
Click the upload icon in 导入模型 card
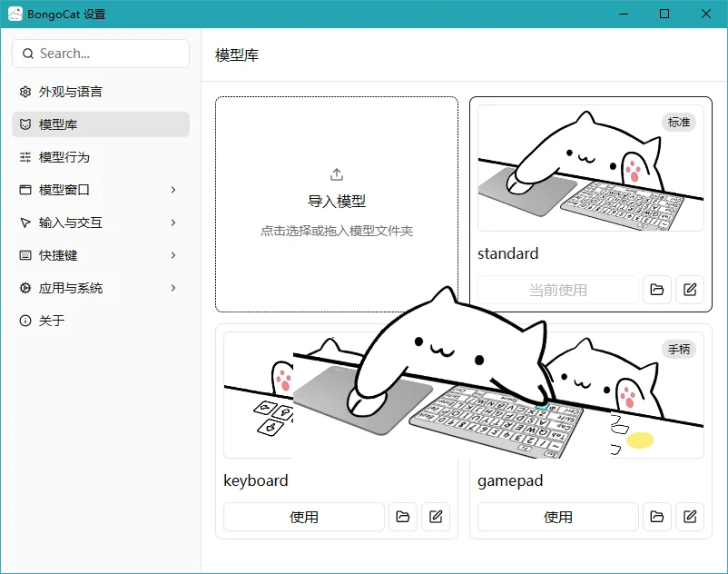click(x=337, y=174)
